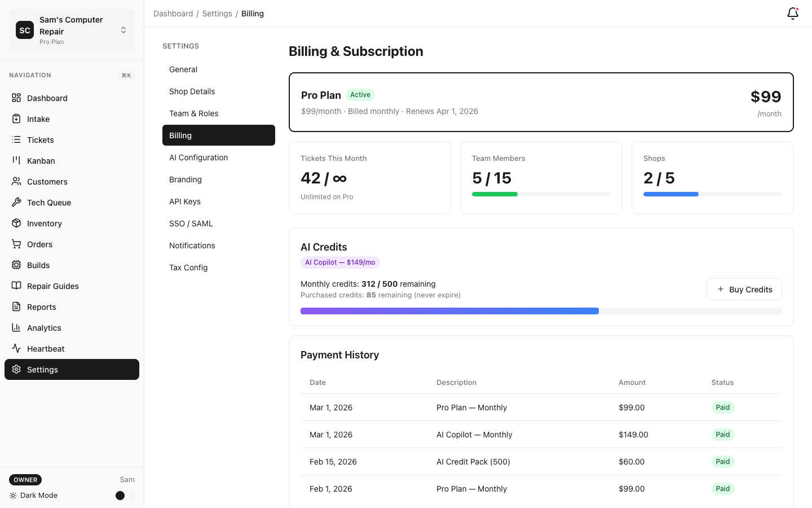Click the notification bell
The image size is (812, 508).
click(x=792, y=13)
